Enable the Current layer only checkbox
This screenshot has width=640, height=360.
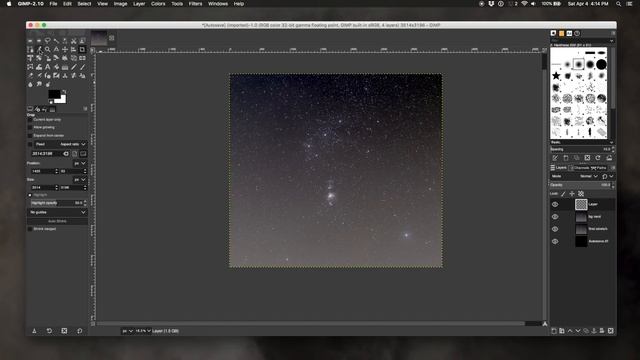30,120
